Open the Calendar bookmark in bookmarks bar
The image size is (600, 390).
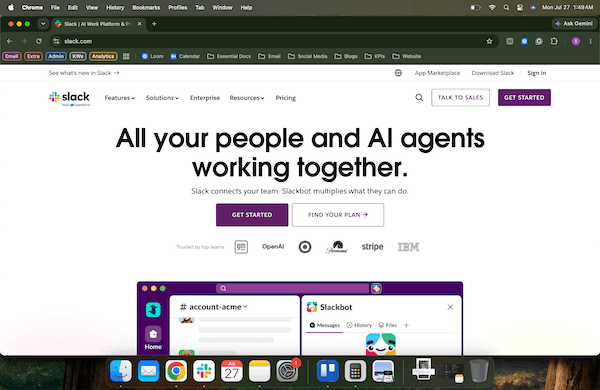tap(185, 56)
